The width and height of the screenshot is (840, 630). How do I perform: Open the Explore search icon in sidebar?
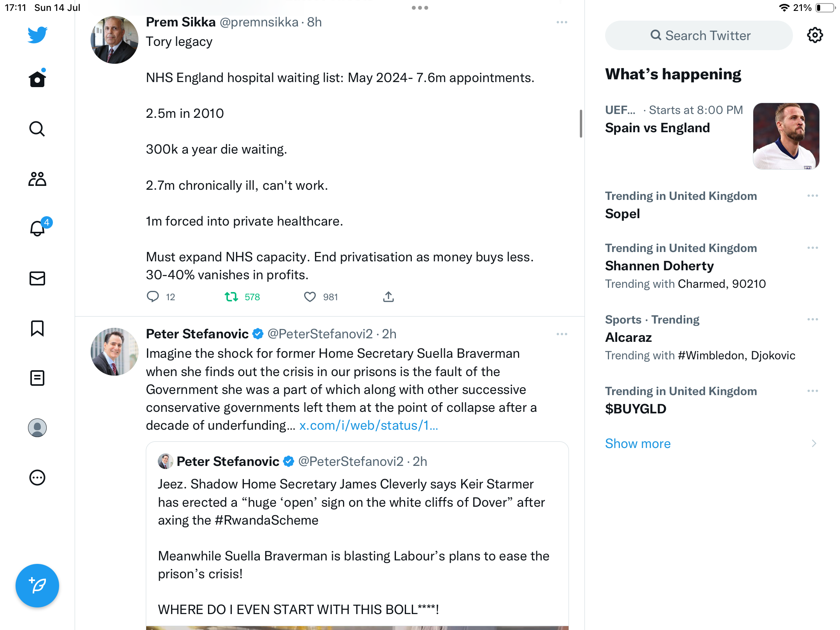click(x=37, y=129)
